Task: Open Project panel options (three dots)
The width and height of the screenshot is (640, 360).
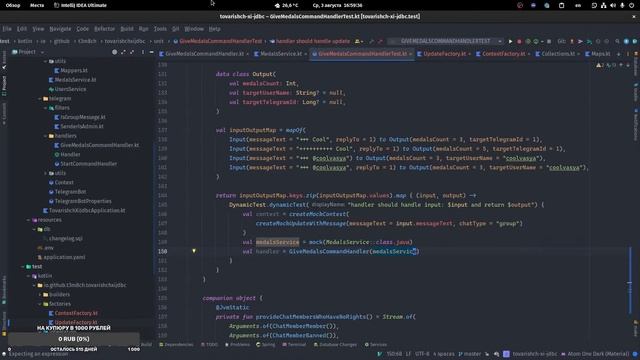Action: pyautogui.click(x=142, y=52)
